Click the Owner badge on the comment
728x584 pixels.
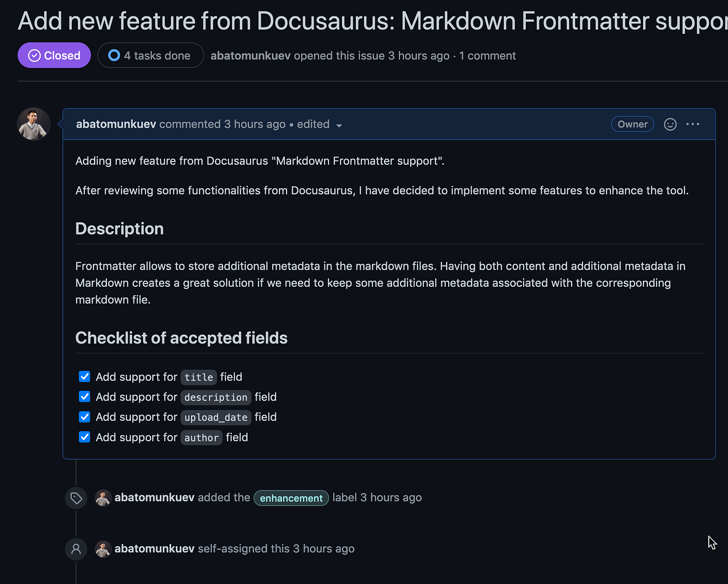click(632, 124)
